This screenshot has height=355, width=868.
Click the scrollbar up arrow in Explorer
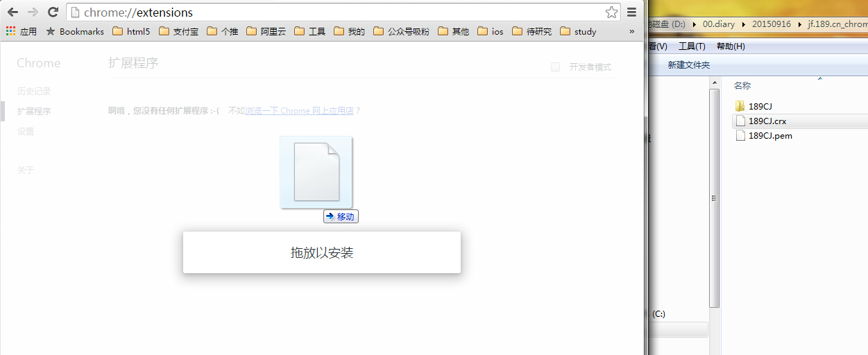(x=715, y=83)
